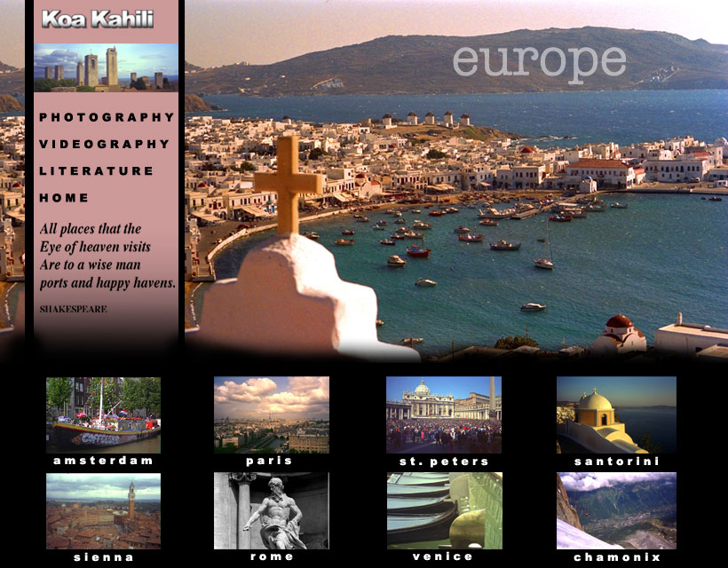Image resolution: width=728 pixels, height=568 pixels.
Task: Open the Paris skyline thumbnail
Action: pyautogui.click(x=271, y=414)
